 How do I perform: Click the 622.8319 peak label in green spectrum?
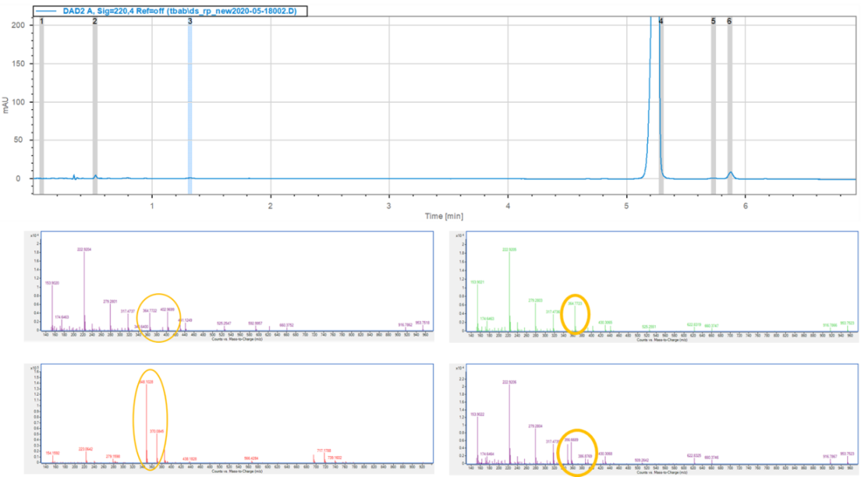(694, 324)
